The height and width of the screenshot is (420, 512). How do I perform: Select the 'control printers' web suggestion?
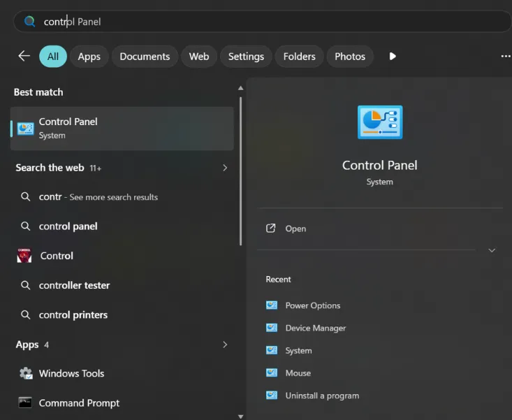tap(122, 314)
